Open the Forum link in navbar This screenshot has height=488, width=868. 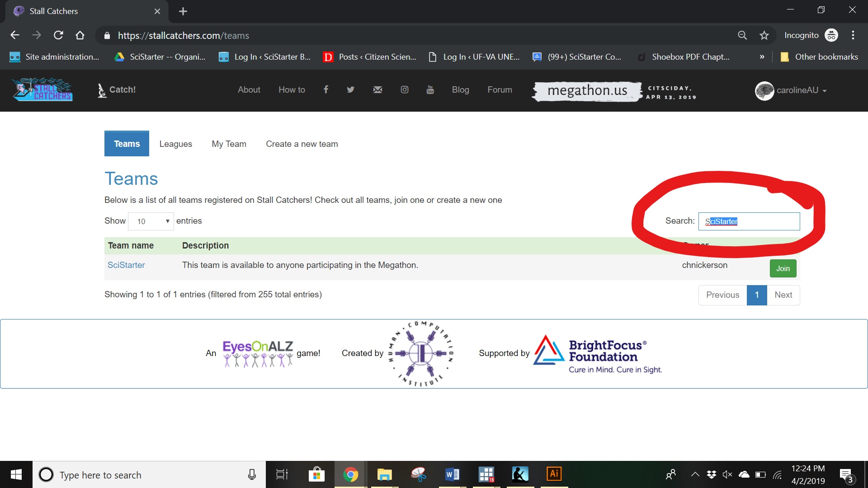pos(500,90)
